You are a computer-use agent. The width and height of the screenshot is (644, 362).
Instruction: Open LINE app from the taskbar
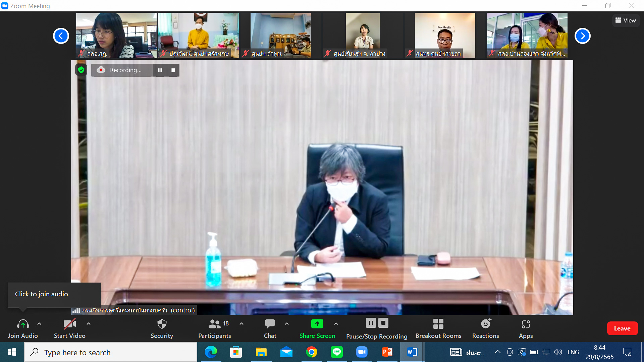point(337,352)
